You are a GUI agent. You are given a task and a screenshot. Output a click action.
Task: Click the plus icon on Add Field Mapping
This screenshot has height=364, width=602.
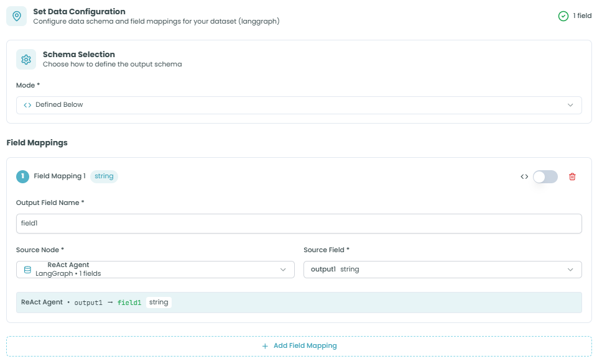265,346
